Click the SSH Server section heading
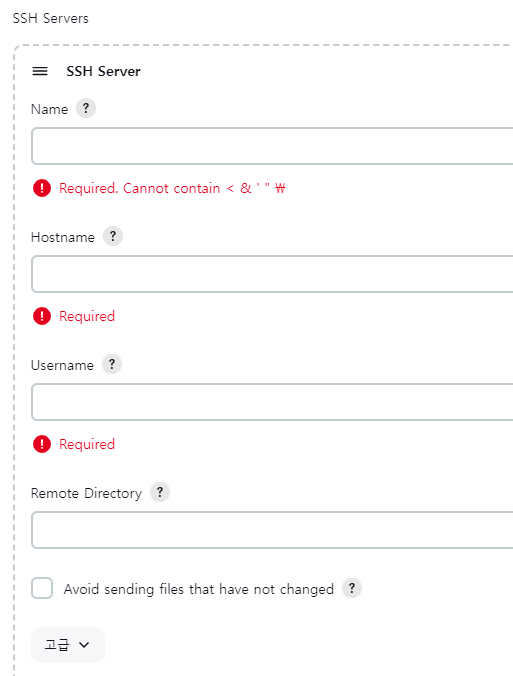 pos(103,71)
